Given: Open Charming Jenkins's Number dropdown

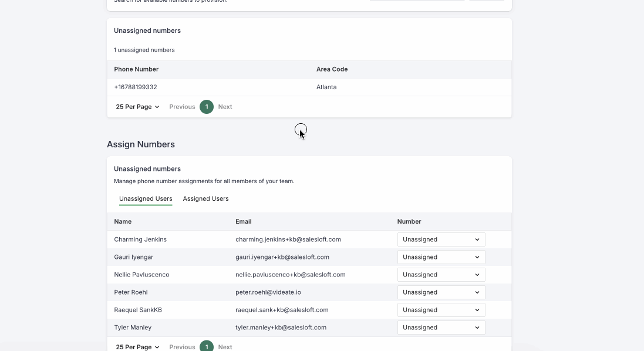Looking at the screenshot, I should coord(440,239).
